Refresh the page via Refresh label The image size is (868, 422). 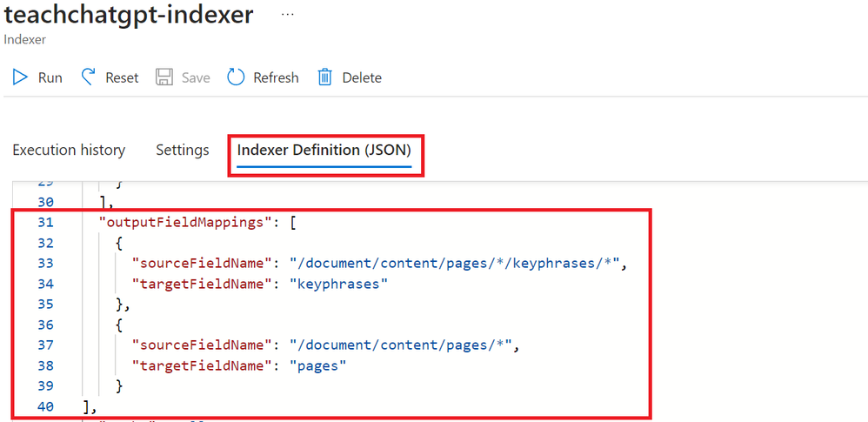(276, 77)
